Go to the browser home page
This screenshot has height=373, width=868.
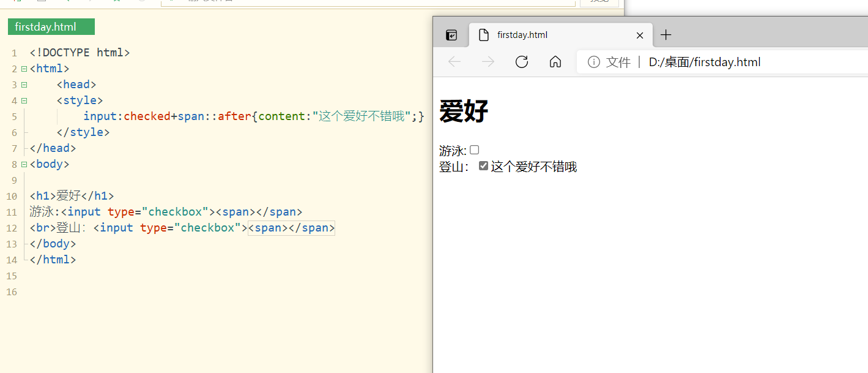point(555,62)
